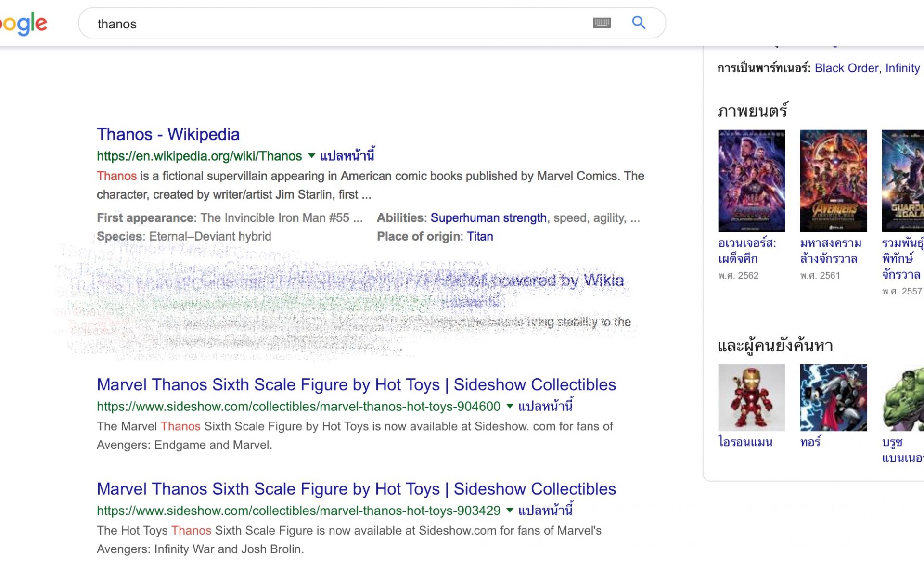Viewport: 924px width, 575px height.
Task: Click the ภาพยนตร์ section heading
Action: pyautogui.click(x=752, y=111)
